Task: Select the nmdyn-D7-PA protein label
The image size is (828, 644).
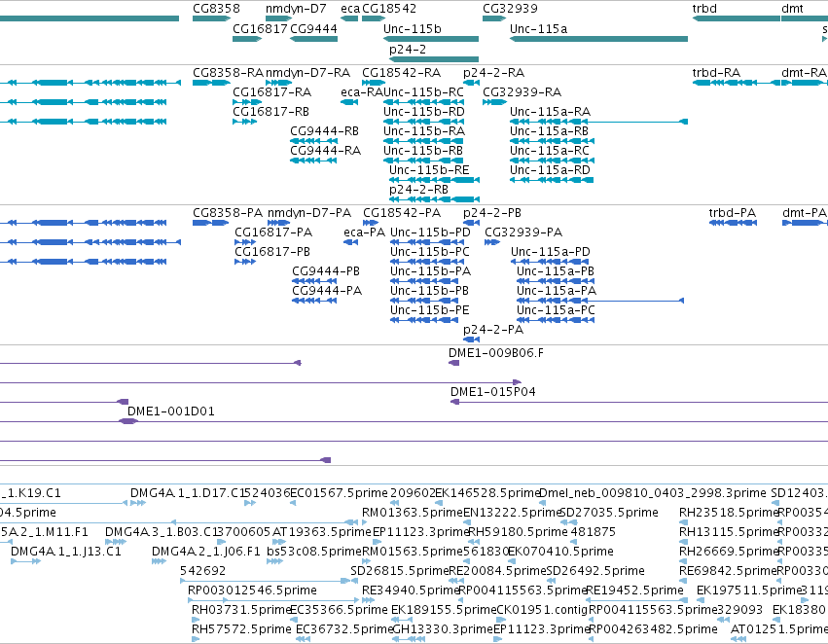Action: 309,213
